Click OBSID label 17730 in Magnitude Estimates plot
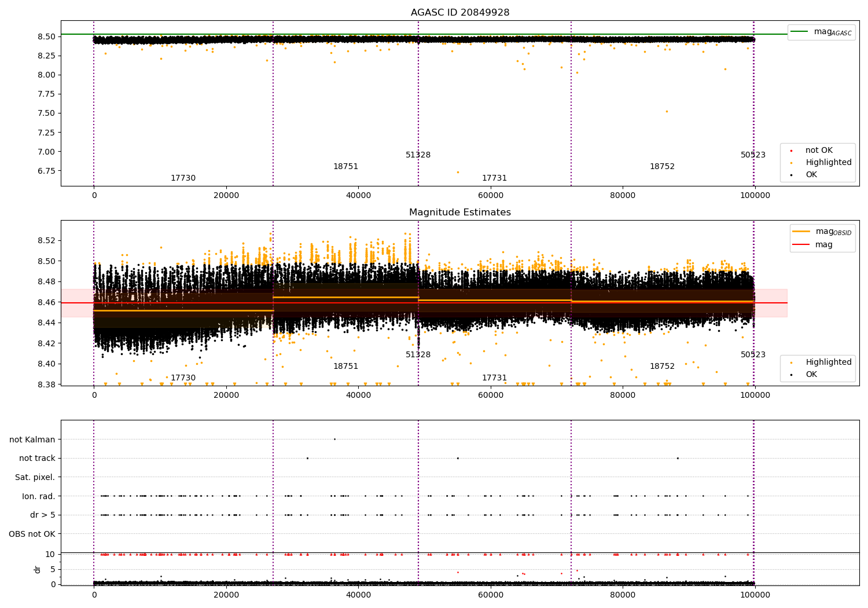 183,378
